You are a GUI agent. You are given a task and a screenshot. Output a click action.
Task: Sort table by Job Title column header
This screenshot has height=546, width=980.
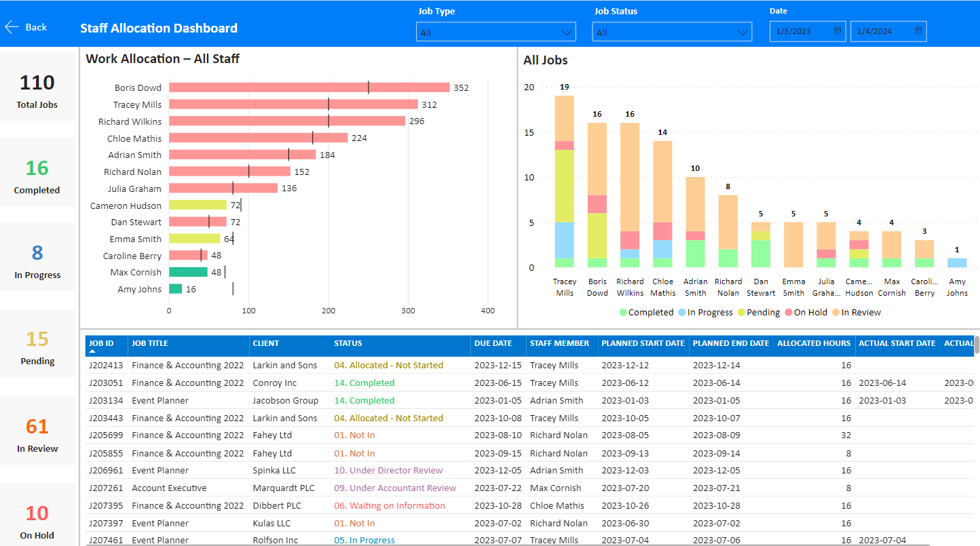150,343
